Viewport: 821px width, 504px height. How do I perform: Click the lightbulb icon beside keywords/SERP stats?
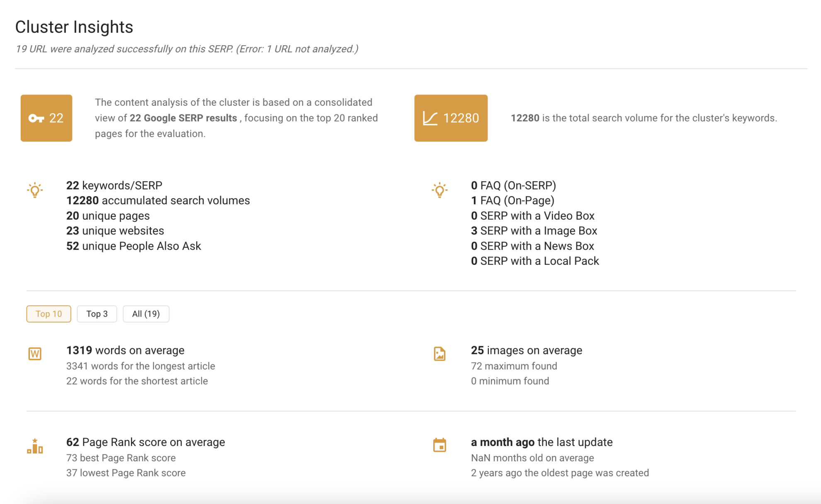coord(35,190)
